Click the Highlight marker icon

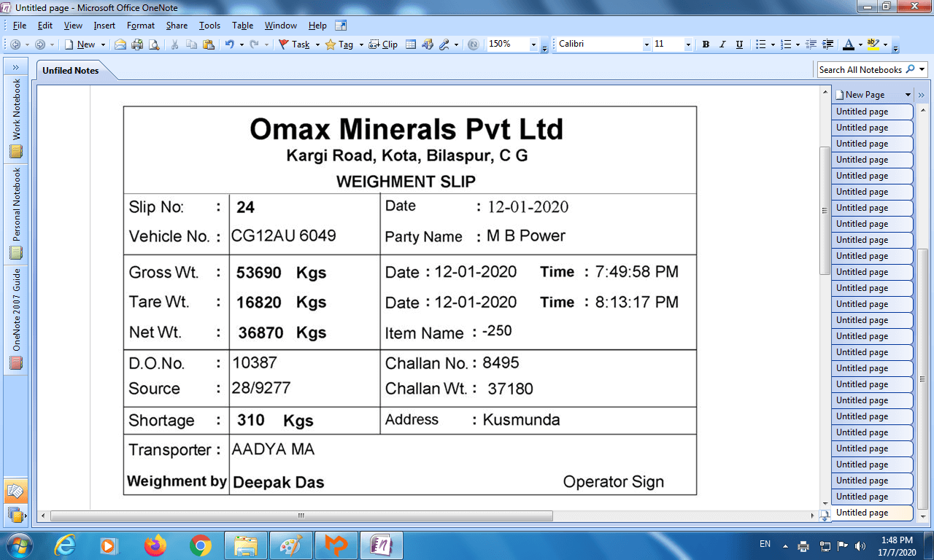(x=873, y=44)
